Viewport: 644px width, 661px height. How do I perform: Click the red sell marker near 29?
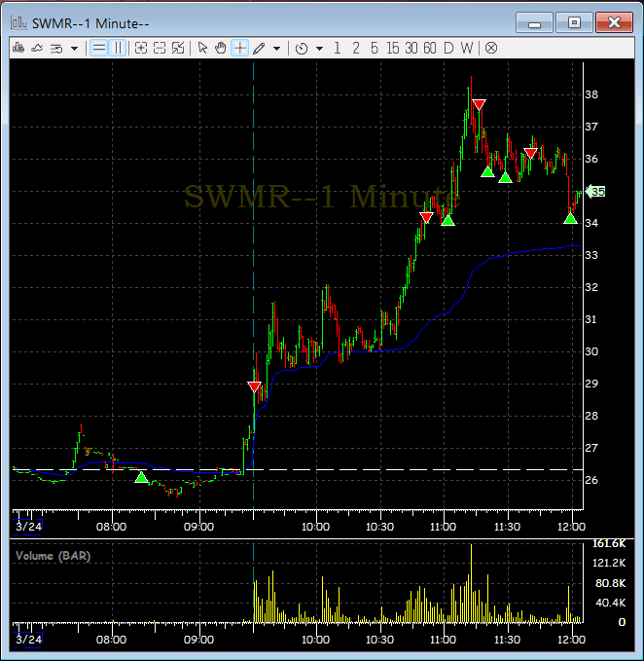254,386
